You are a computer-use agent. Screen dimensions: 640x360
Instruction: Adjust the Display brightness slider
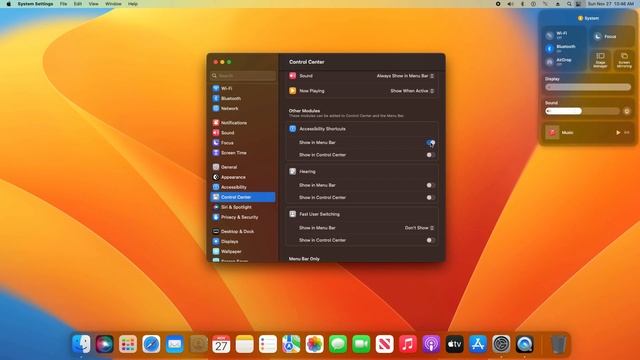coord(588,87)
